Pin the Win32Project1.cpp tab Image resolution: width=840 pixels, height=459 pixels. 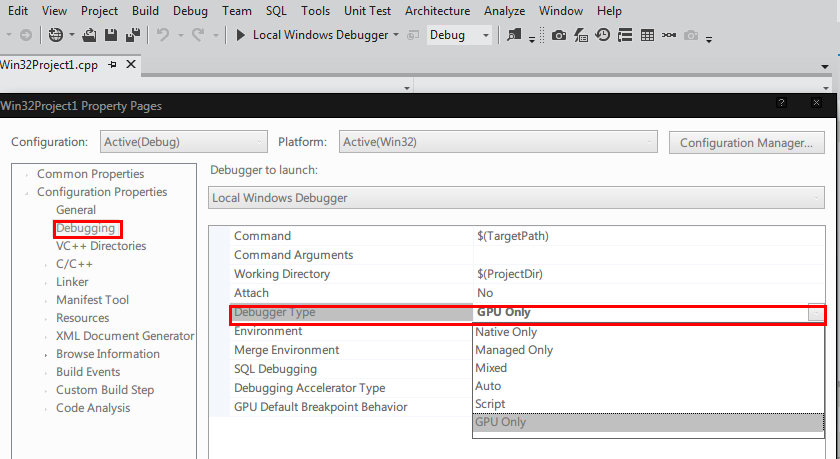113,64
